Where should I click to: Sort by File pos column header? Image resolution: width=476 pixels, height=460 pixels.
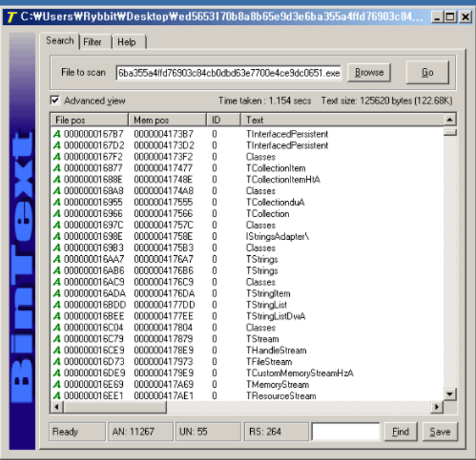pos(89,120)
